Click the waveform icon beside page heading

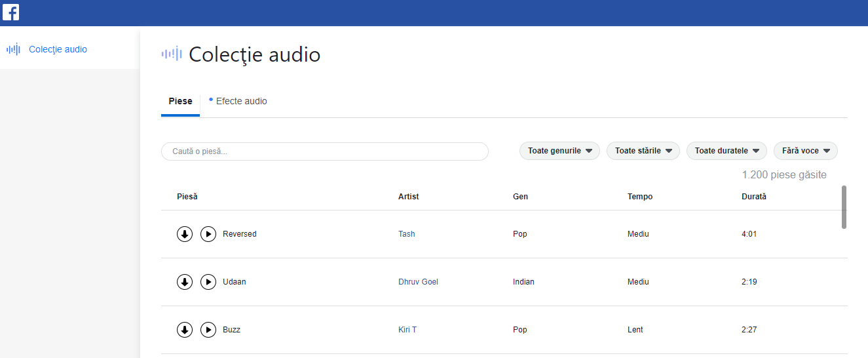[172, 54]
